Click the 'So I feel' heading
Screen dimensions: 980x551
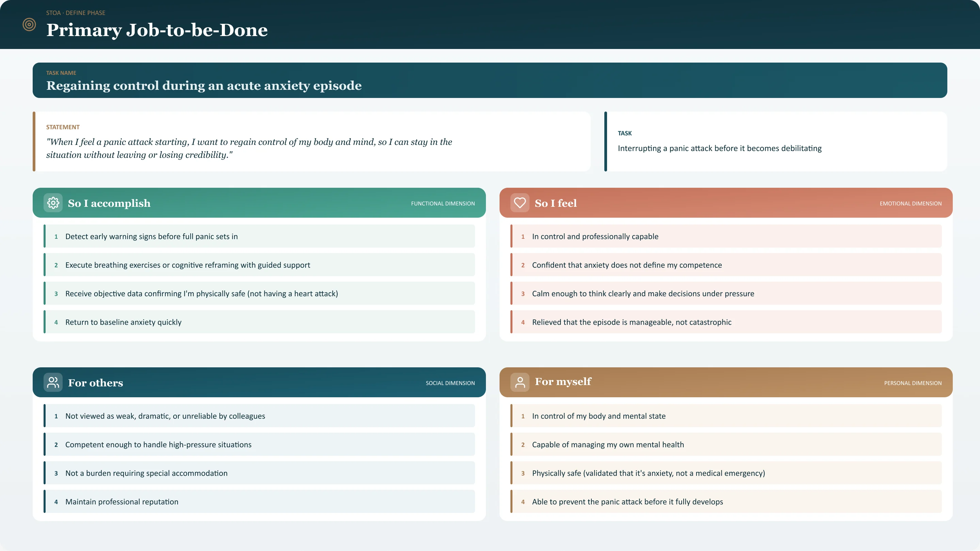click(555, 203)
